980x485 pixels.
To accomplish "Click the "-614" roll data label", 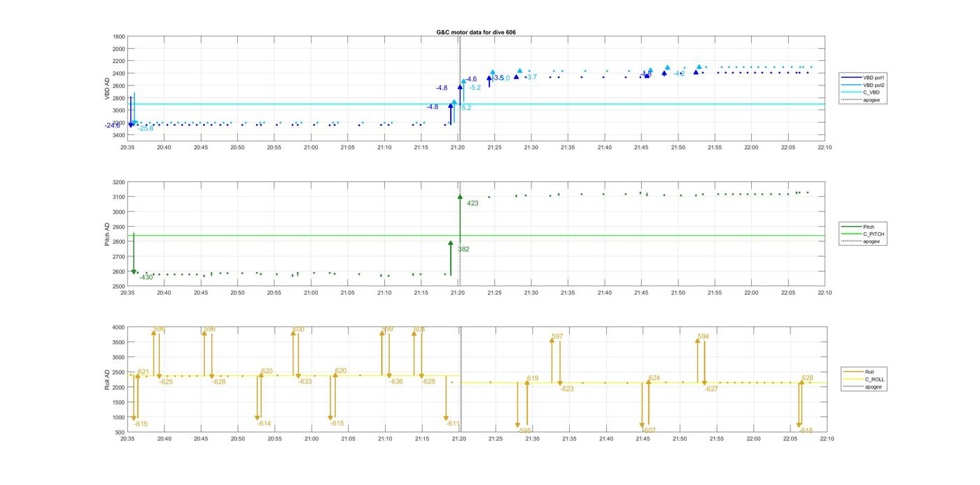I will click(264, 424).
